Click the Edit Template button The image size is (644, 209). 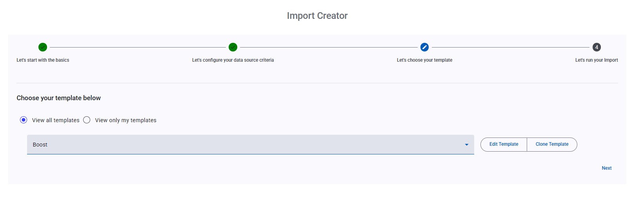504,144
